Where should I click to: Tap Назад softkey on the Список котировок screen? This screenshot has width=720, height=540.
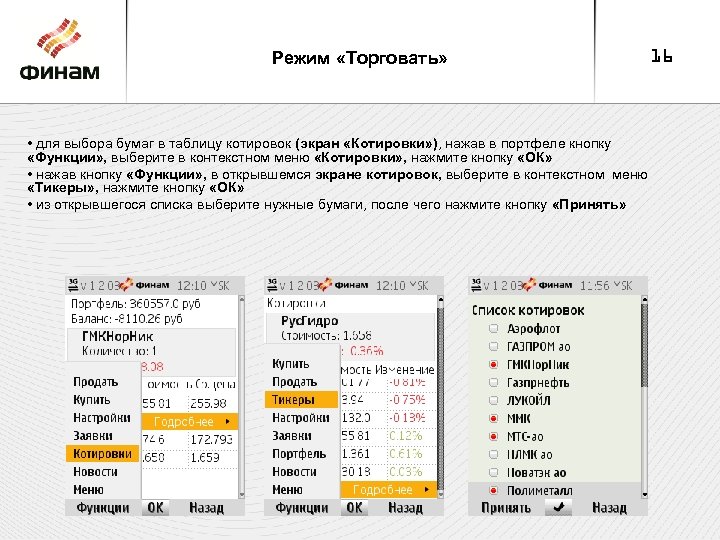(609, 507)
